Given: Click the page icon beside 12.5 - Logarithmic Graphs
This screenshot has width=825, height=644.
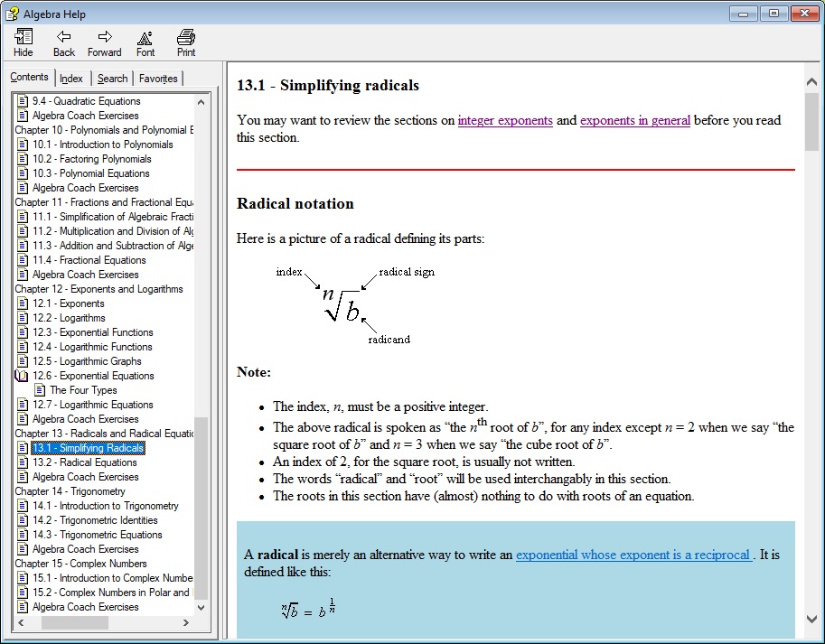Looking at the screenshot, I should [x=23, y=360].
